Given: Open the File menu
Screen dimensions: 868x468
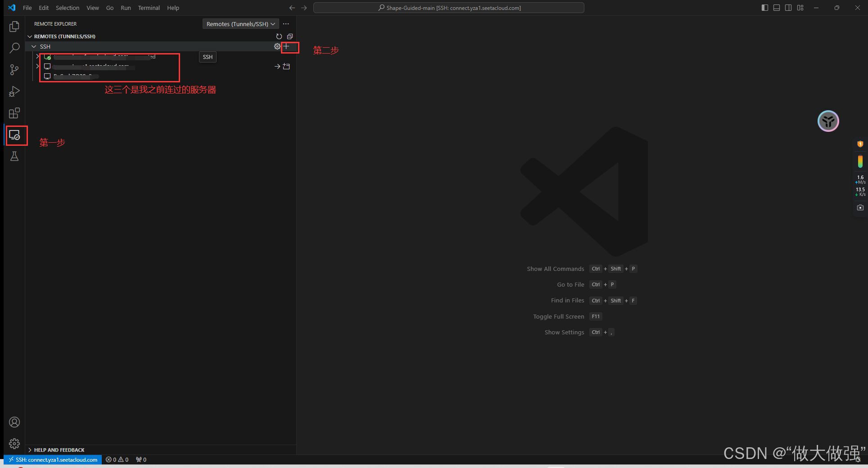Looking at the screenshot, I should click(27, 8).
